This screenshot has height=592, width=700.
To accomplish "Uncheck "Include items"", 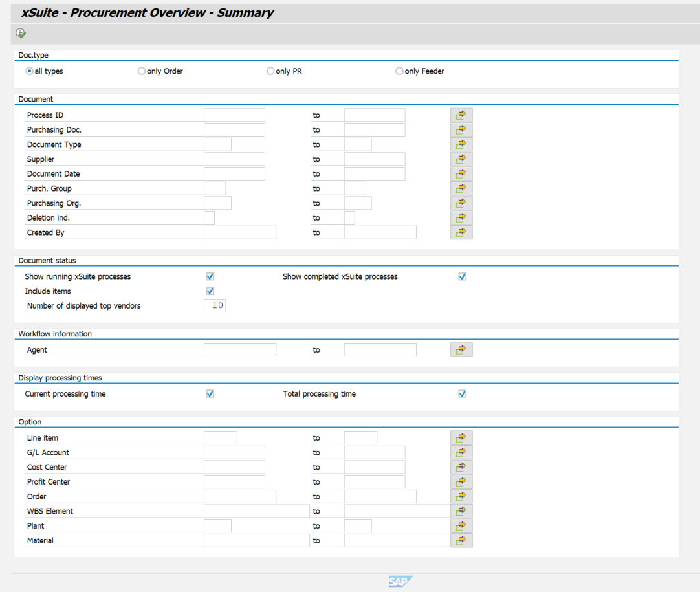I will coord(210,291).
